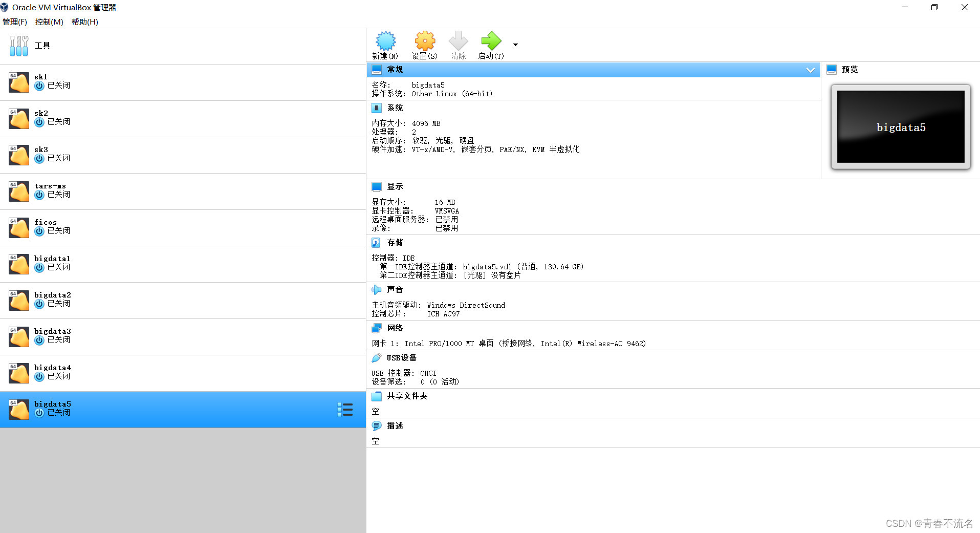Click the sk1 power-off status icon
980x533 pixels.
[39, 86]
